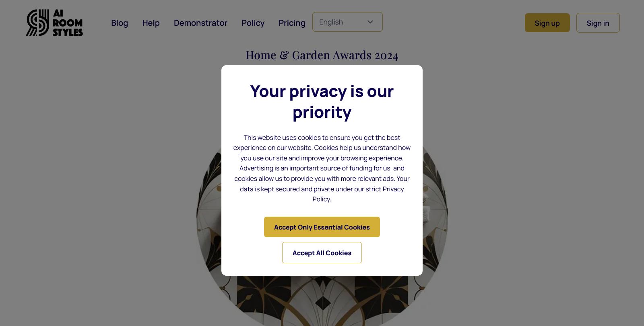Screen dimensions: 644x326
Task: Click the Sign up button
Action: (547, 23)
